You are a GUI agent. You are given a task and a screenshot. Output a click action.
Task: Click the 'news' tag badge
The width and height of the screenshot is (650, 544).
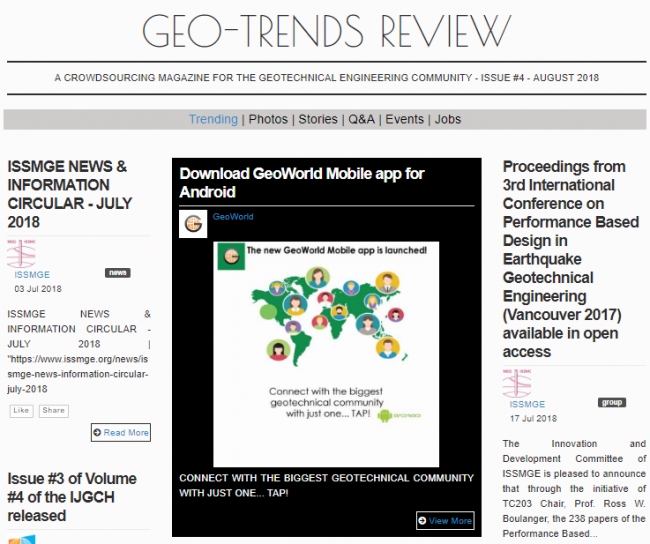(118, 272)
